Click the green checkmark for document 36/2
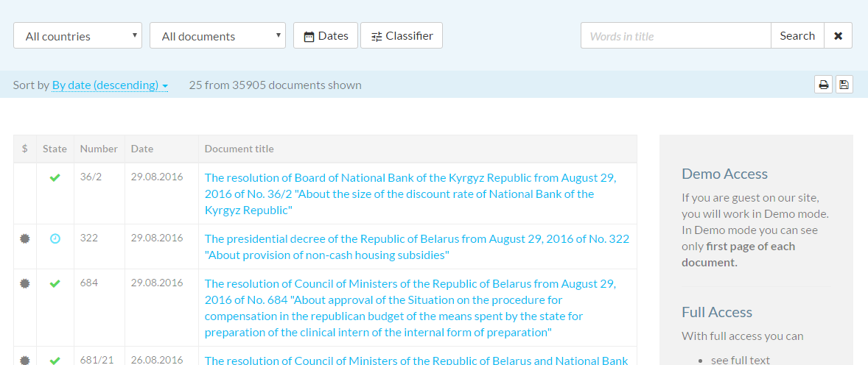 pyautogui.click(x=55, y=177)
